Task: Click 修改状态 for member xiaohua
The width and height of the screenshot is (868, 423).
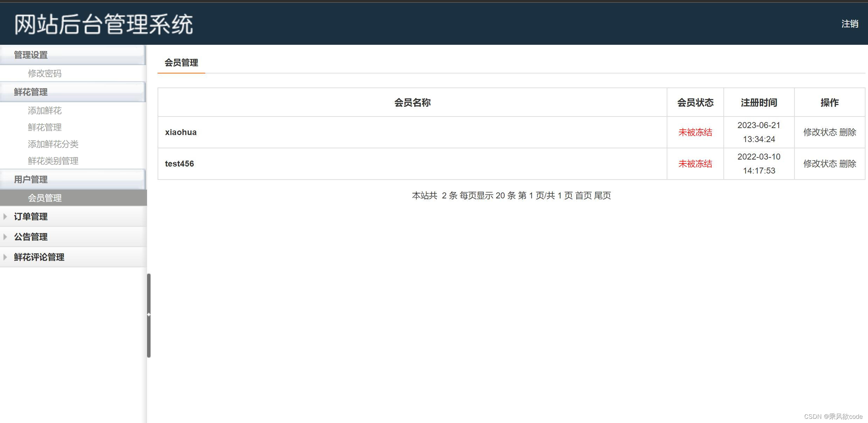Action: click(820, 132)
